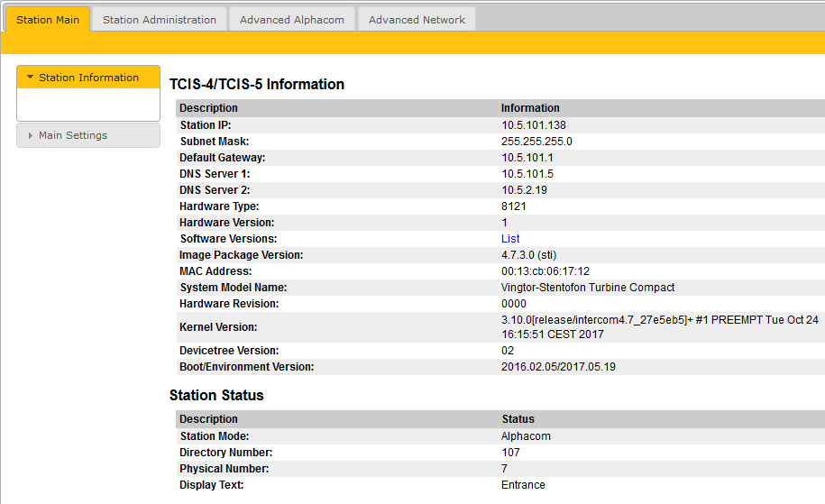Open the Software Versions List link
Image resolution: width=825 pixels, height=504 pixels.
tap(510, 239)
